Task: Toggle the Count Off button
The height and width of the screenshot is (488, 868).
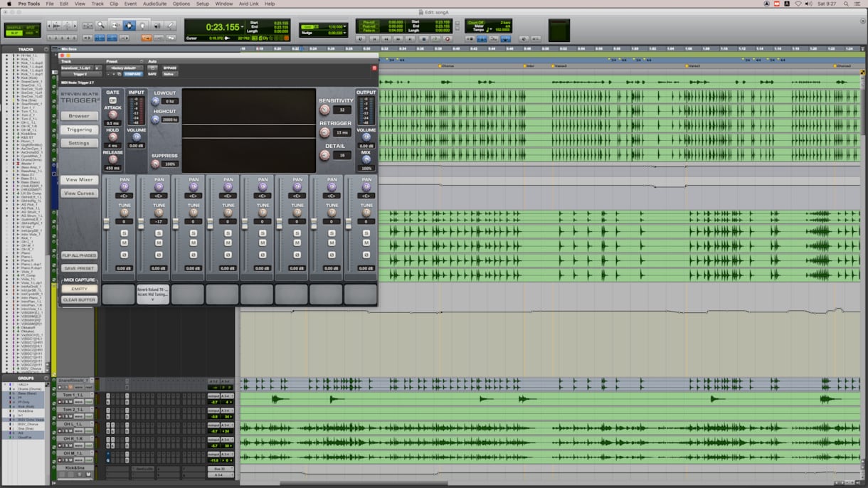Action: coord(477,22)
